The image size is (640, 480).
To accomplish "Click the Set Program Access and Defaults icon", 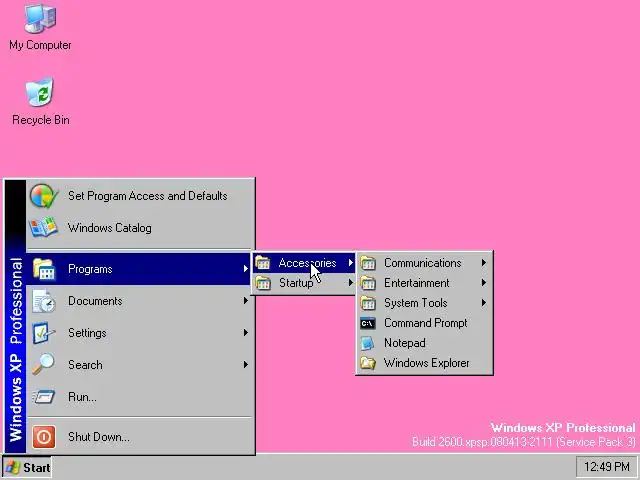I will [x=44, y=196].
